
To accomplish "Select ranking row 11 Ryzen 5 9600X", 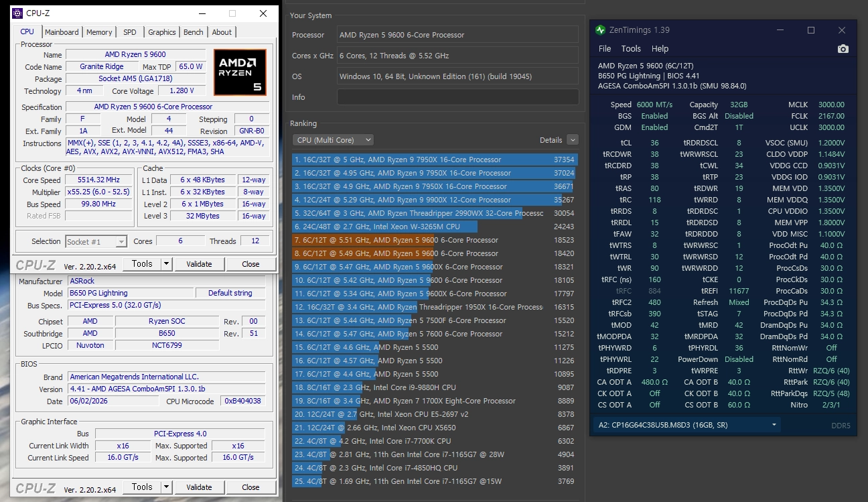I will 435,294.
